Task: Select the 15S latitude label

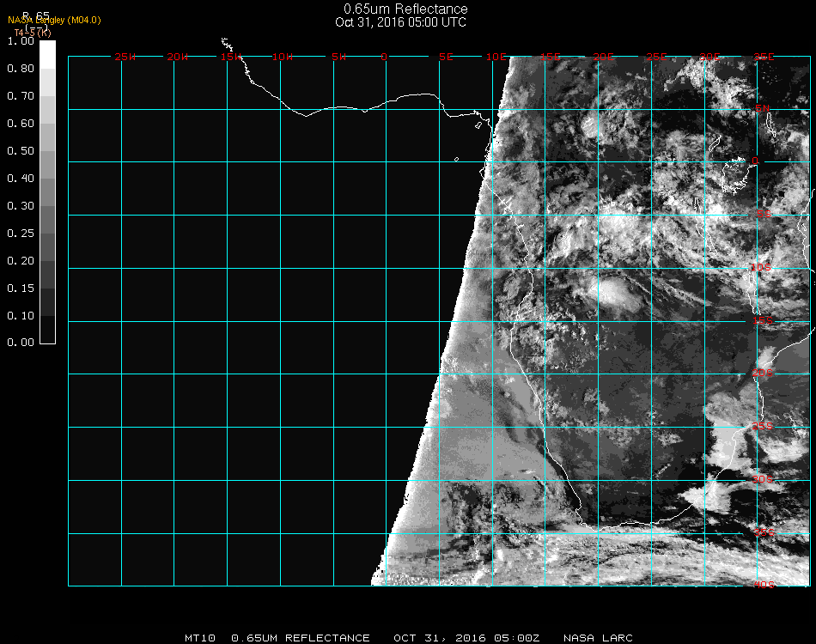Action: pos(763,321)
